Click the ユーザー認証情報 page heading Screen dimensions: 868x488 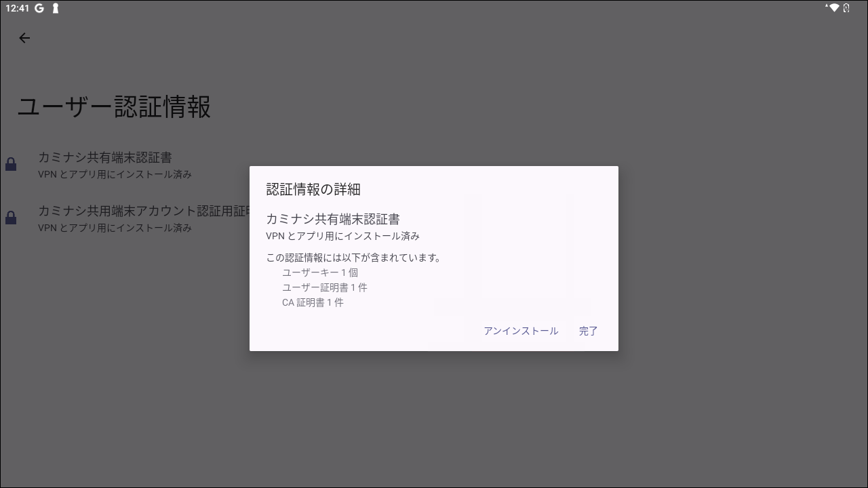(114, 106)
